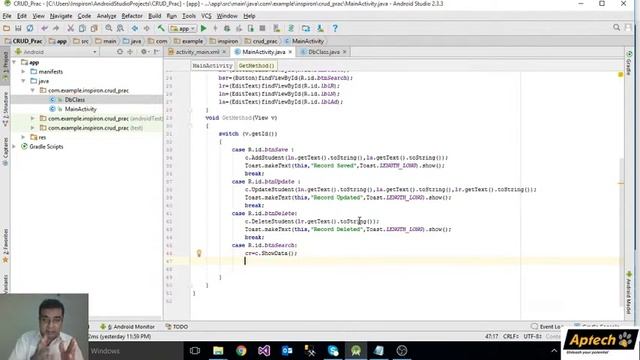Click the Replace icon in toolbar
Screen dimensions: 640x360
(120, 29)
